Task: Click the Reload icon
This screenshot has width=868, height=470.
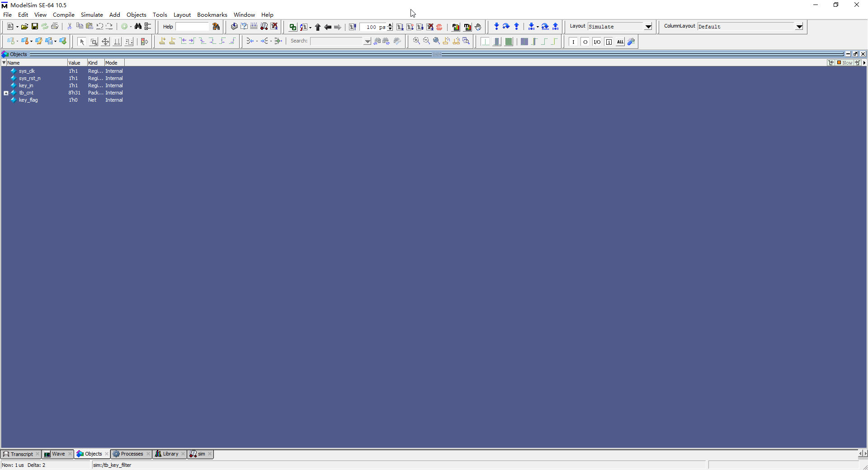Action: (45, 27)
